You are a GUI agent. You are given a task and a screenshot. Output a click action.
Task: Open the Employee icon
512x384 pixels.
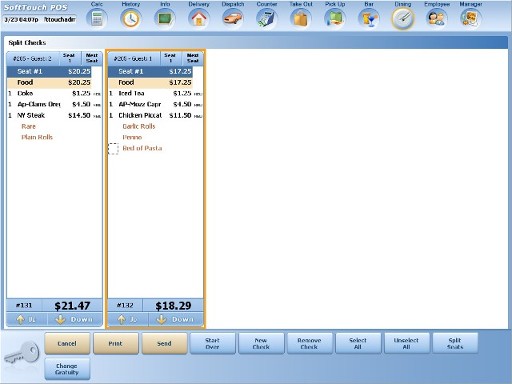(x=437, y=18)
